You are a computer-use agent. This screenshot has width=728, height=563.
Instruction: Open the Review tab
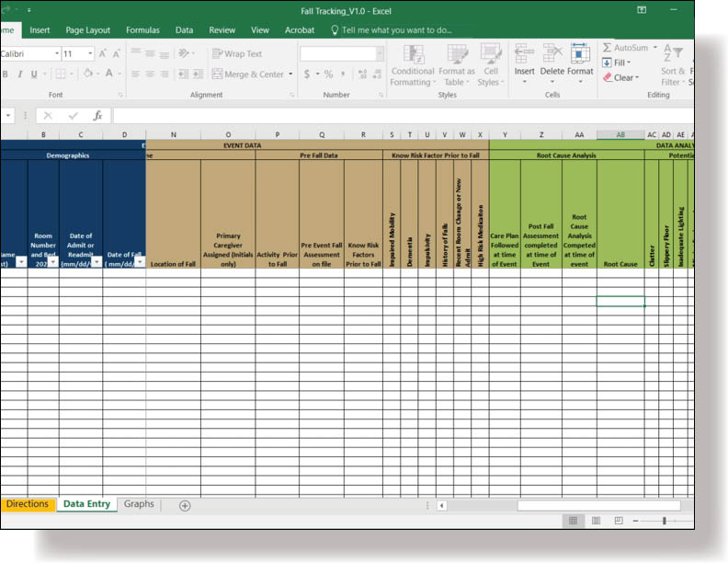222,30
